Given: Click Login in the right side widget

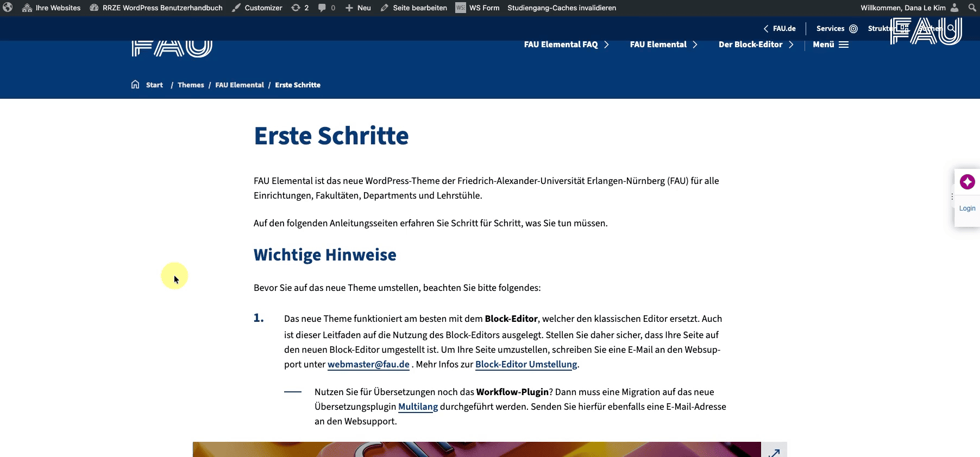Looking at the screenshot, I should click(967, 208).
